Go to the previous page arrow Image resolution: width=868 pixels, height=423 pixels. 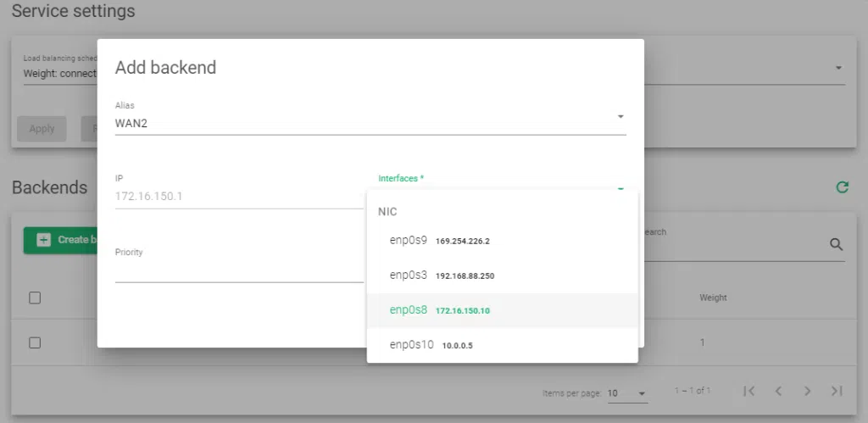click(x=778, y=391)
